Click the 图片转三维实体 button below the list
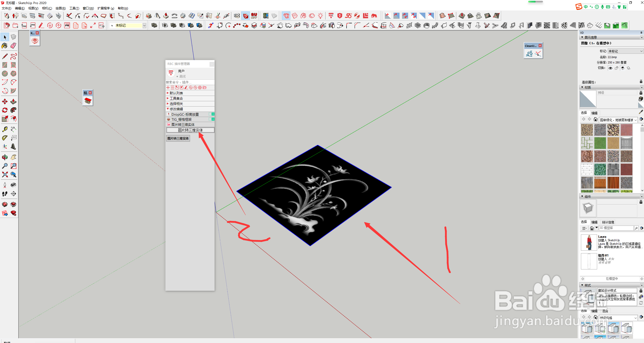Viewport: 644px width, 343px height. tap(178, 138)
